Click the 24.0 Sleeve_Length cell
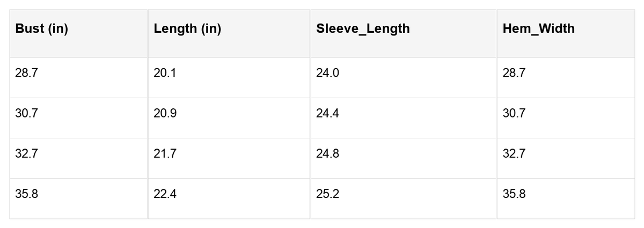Screen dimensions: 644x228 pos(403,78)
